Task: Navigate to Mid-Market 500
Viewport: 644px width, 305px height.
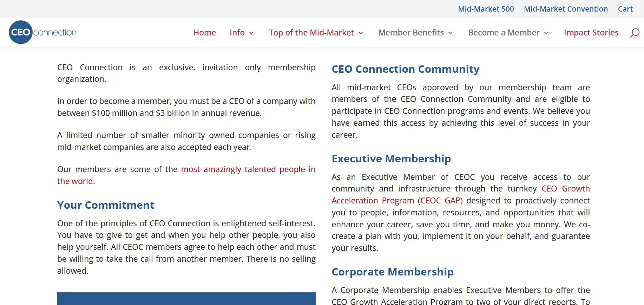Action: (486, 9)
